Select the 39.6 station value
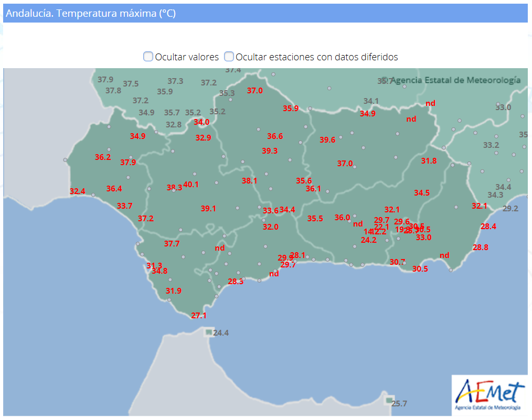The image size is (532, 420). (x=327, y=140)
